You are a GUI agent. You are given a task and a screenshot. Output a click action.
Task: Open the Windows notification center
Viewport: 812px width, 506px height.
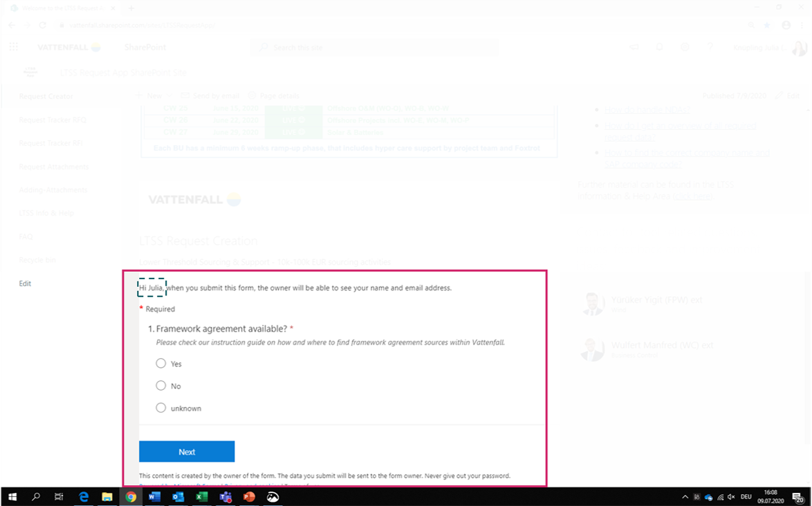799,497
